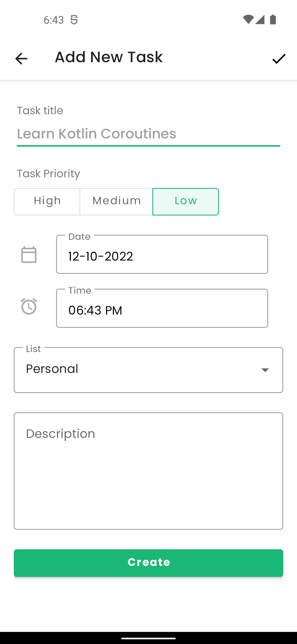
Task: Select High task priority
Action: coord(47,201)
